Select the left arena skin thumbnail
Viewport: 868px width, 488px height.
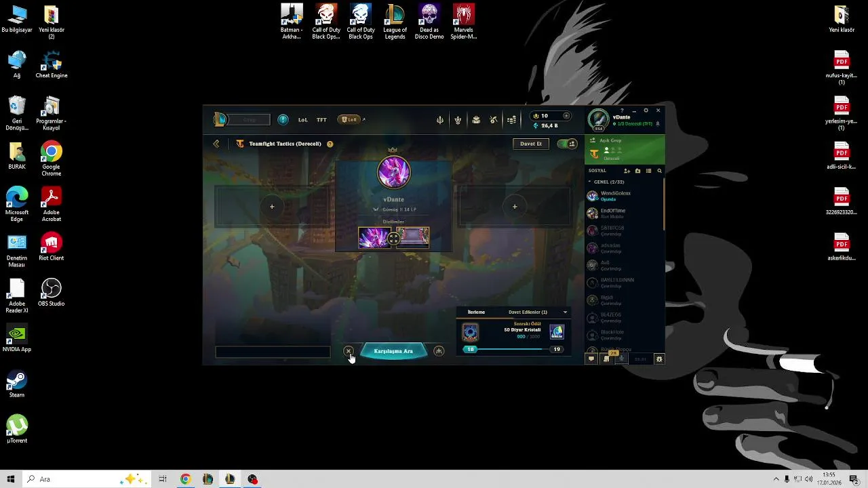374,238
